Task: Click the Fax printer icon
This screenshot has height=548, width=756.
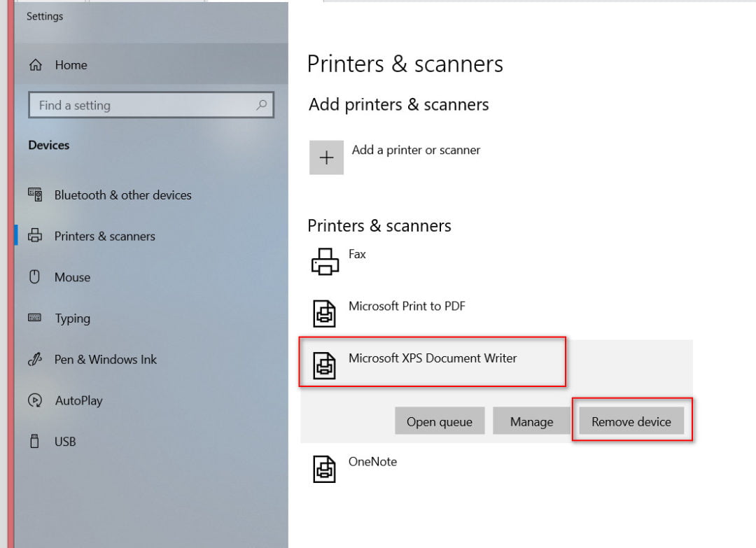Action: click(325, 260)
